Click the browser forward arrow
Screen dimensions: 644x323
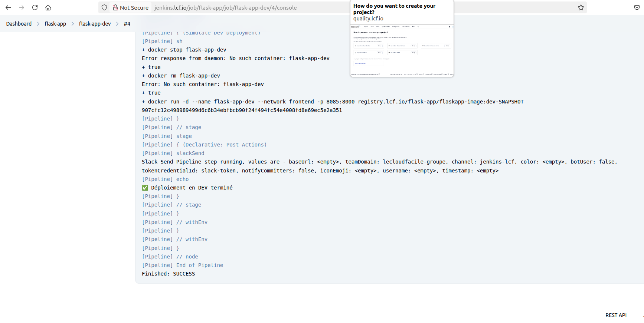pos(22,7)
